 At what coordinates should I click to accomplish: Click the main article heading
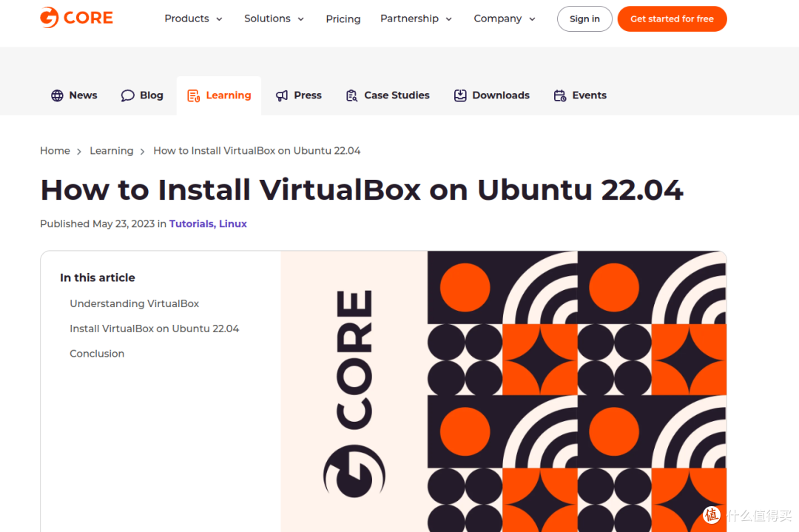(x=361, y=190)
